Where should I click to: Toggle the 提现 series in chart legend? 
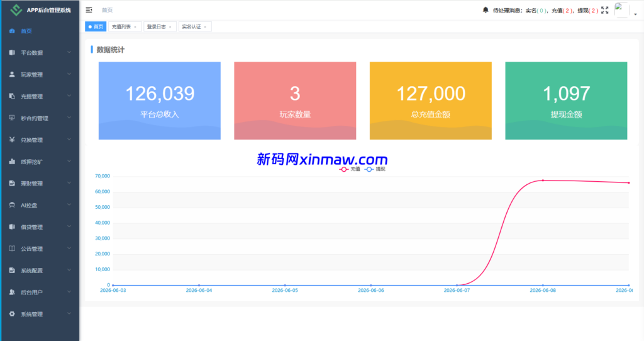[x=375, y=169]
